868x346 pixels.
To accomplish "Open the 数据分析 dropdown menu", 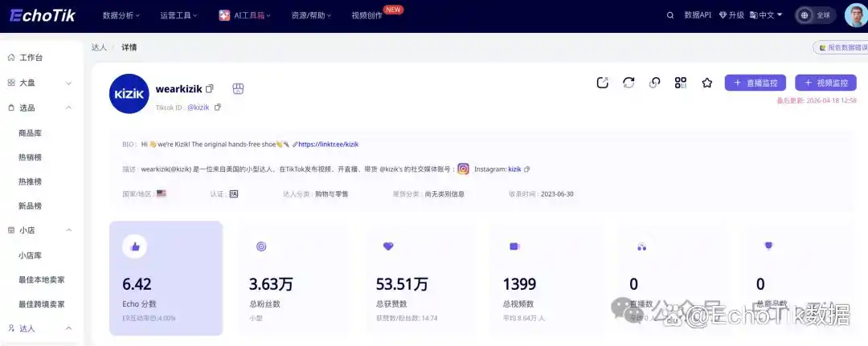I will pyautogui.click(x=121, y=15).
